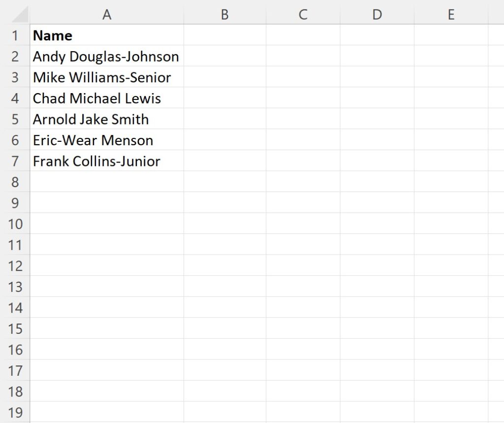
Task: Select row 1 header
Action: pos(15,35)
